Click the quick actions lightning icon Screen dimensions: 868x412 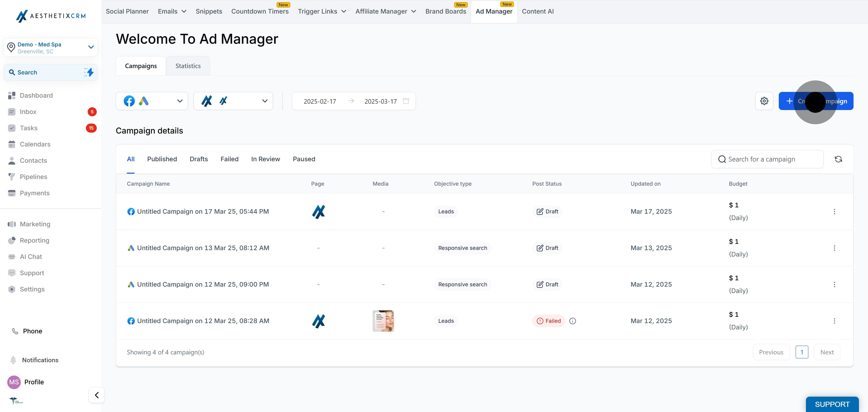(89, 72)
